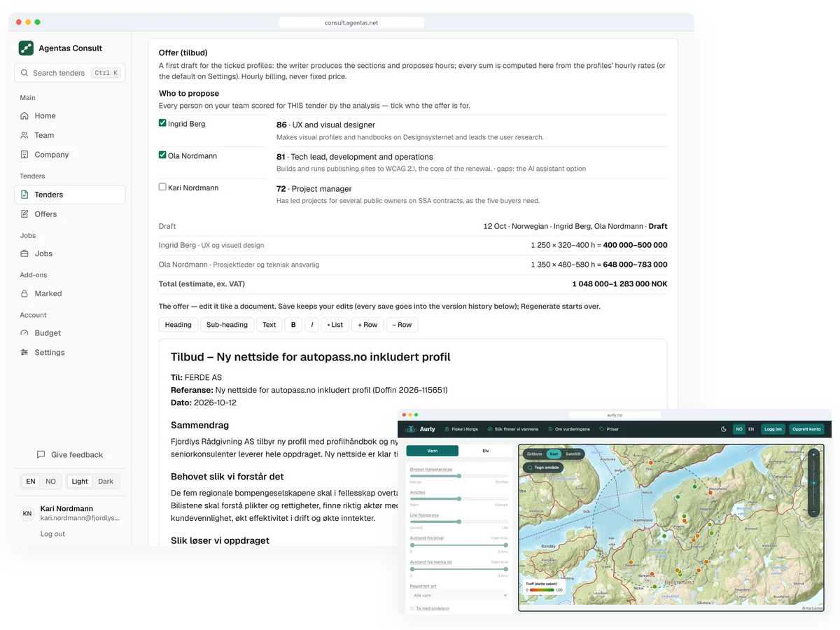Click the Company building icon

(x=24, y=155)
